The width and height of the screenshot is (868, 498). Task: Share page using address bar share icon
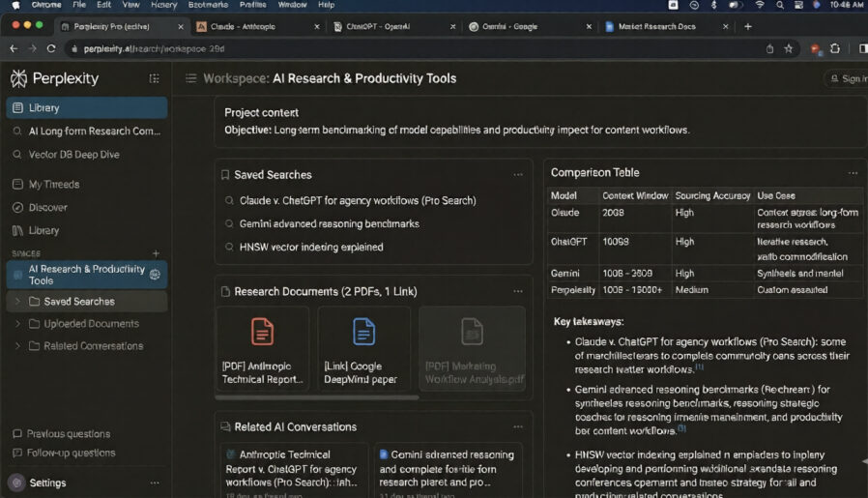pos(769,48)
